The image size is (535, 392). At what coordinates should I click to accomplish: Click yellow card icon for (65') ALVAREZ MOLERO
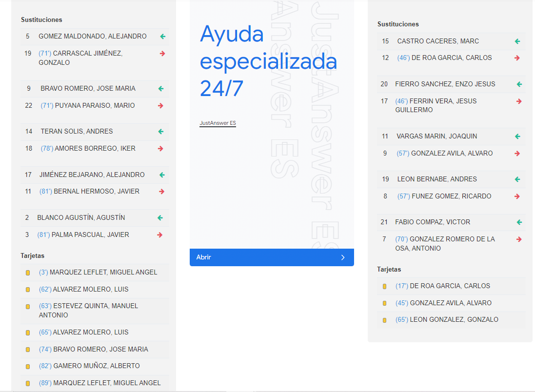click(28, 333)
